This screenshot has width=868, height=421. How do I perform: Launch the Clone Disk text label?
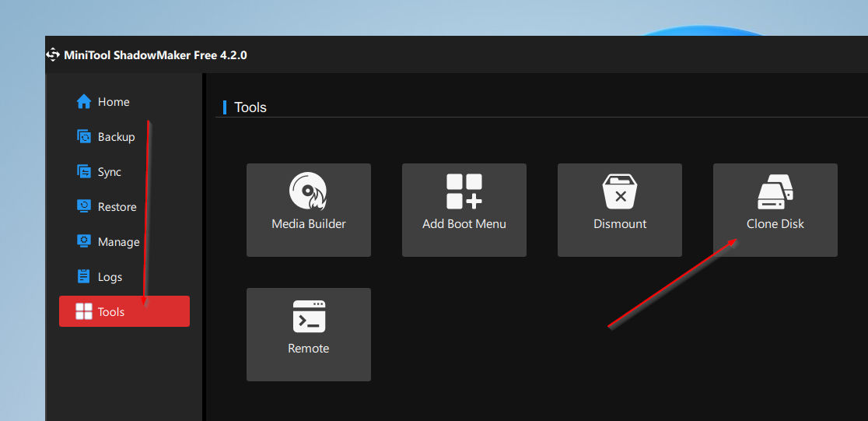point(775,224)
